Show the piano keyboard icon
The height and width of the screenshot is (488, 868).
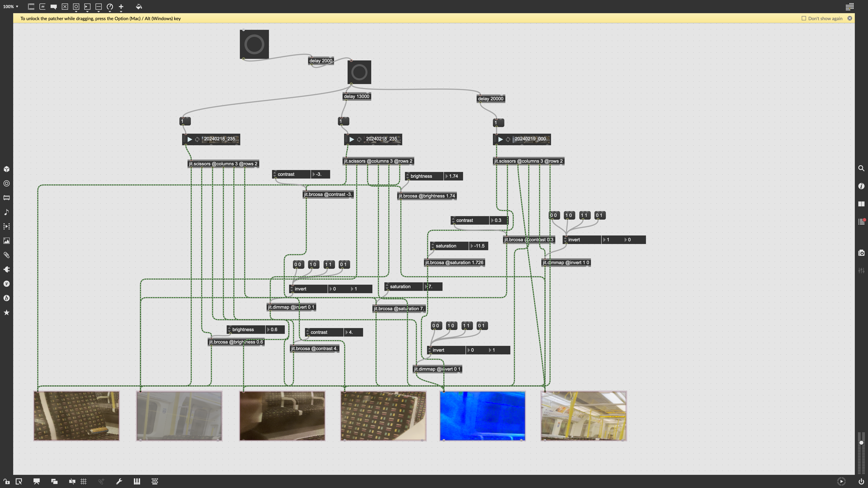136,481
